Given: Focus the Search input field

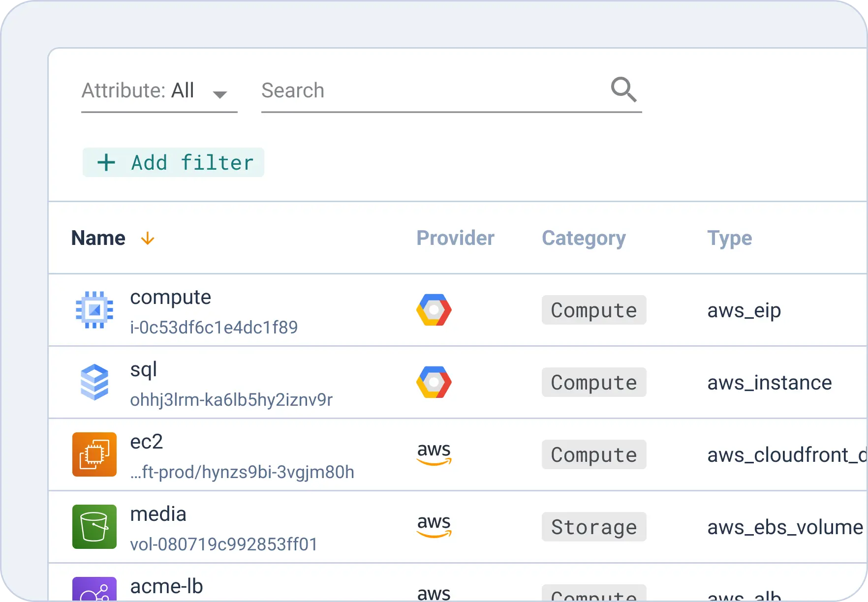Looking at the screenshot, I should [x=433, y=91].
